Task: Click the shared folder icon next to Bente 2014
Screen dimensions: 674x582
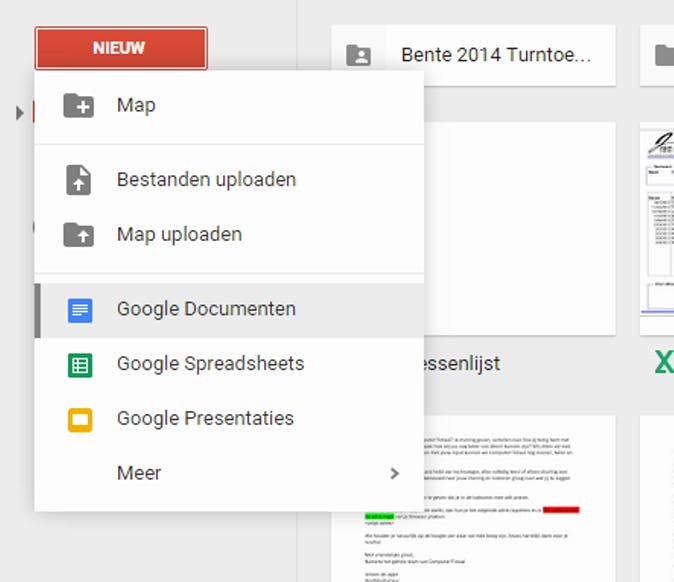Action: pos(358,55)
